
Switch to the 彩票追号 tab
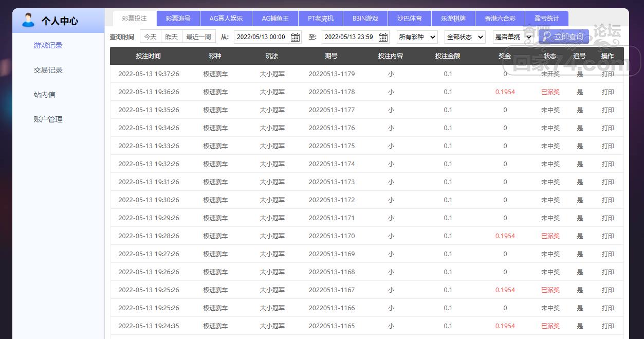[x=178, y=19]
